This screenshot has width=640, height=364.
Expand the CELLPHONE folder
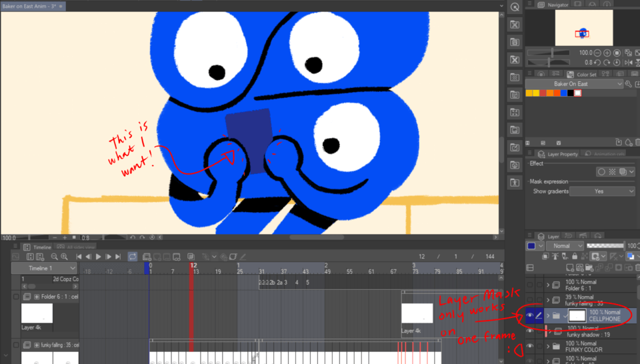click(x=548, y=315)
